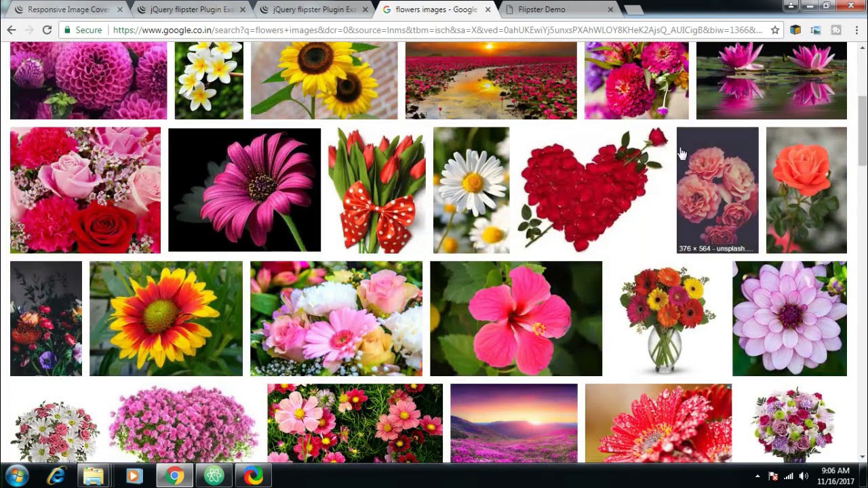Click the page vertical scrollbar thumb
Viewport: 868px width, 488px height.
(x=862, y=129)
